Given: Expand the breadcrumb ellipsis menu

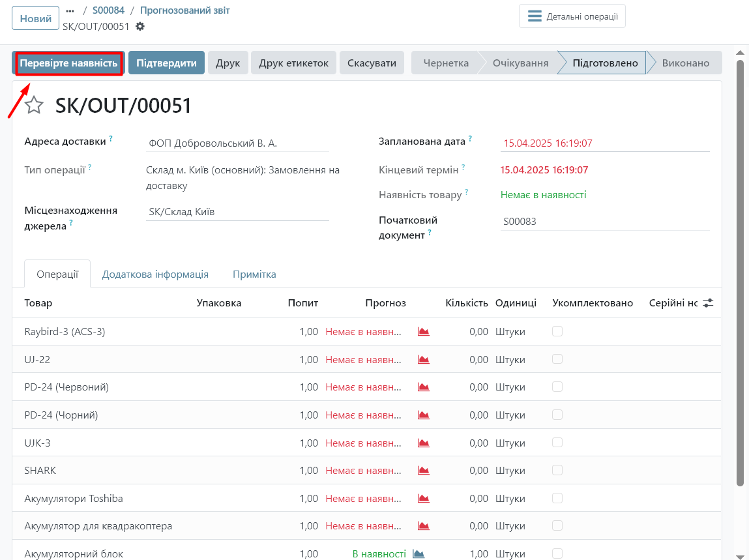Looking at the screenshot, I should pos(70,11).
